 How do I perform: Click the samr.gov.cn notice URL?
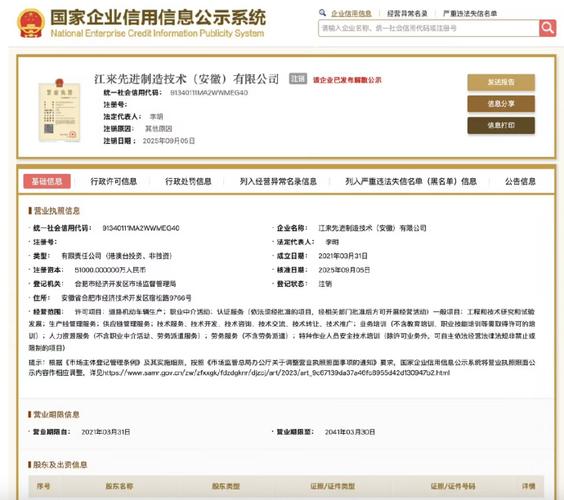click(x=277, y=373)
